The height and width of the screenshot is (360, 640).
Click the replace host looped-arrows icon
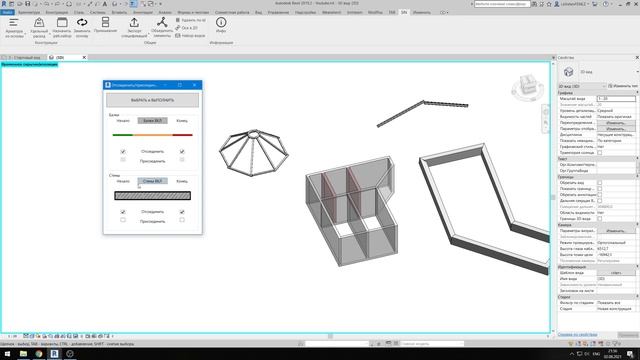(82, 22)
